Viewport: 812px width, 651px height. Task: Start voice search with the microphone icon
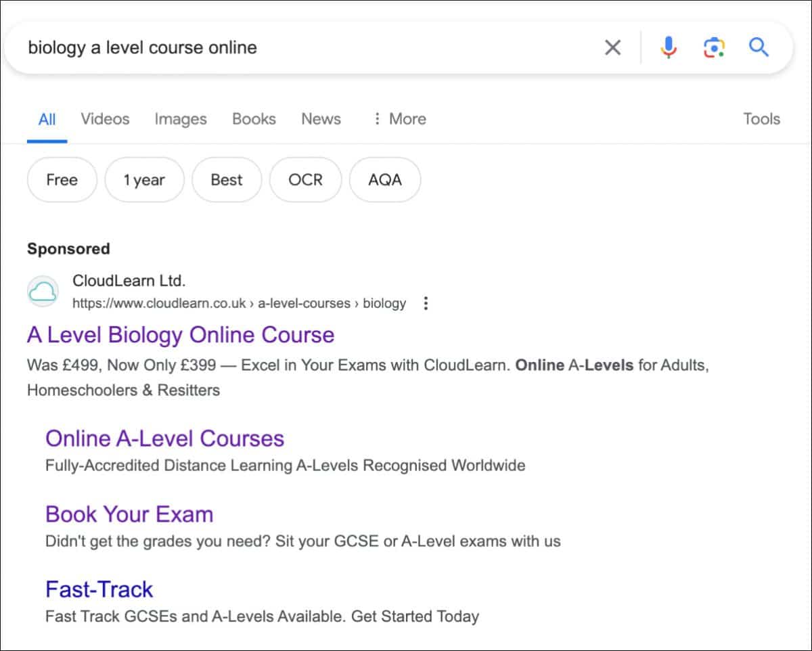[x=668, y=47]
